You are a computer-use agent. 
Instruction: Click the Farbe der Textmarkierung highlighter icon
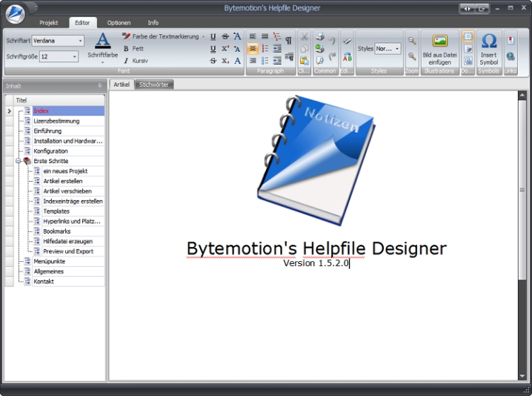[127, 36]
